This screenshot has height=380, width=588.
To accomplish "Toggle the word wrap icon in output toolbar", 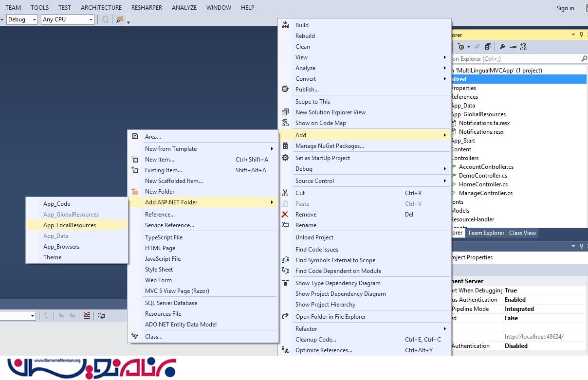I will (101, 316).
